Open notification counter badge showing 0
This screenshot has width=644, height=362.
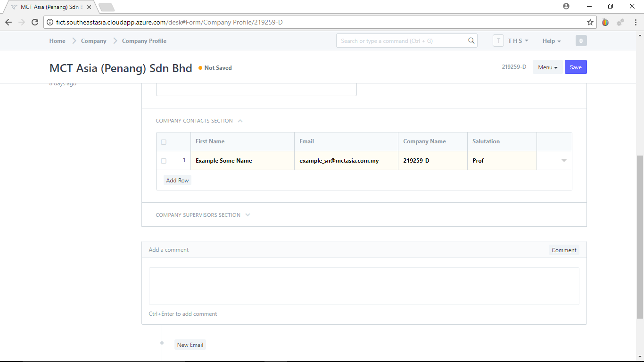coord(581,41)
